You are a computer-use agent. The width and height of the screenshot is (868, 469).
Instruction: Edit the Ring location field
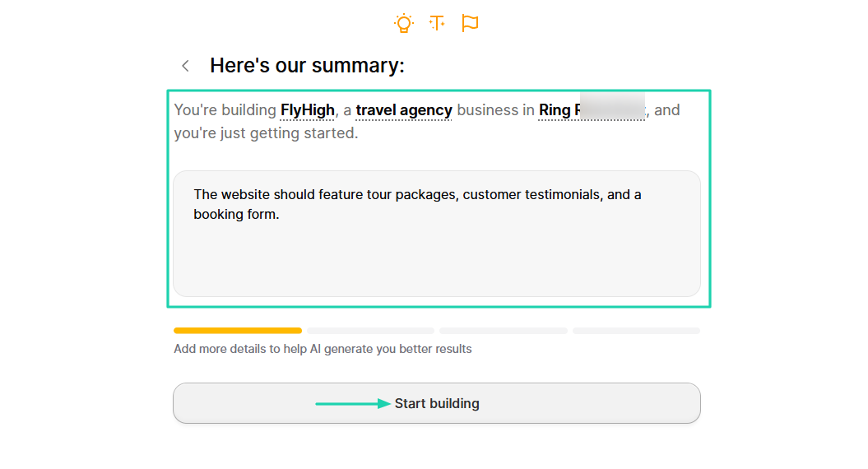pos(592,110)
